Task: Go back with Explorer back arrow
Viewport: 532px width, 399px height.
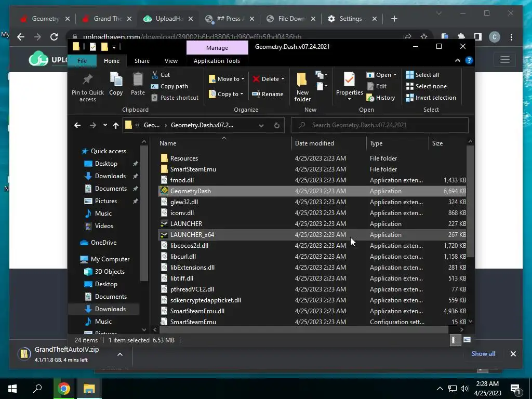Action: (x=77, y=125)
